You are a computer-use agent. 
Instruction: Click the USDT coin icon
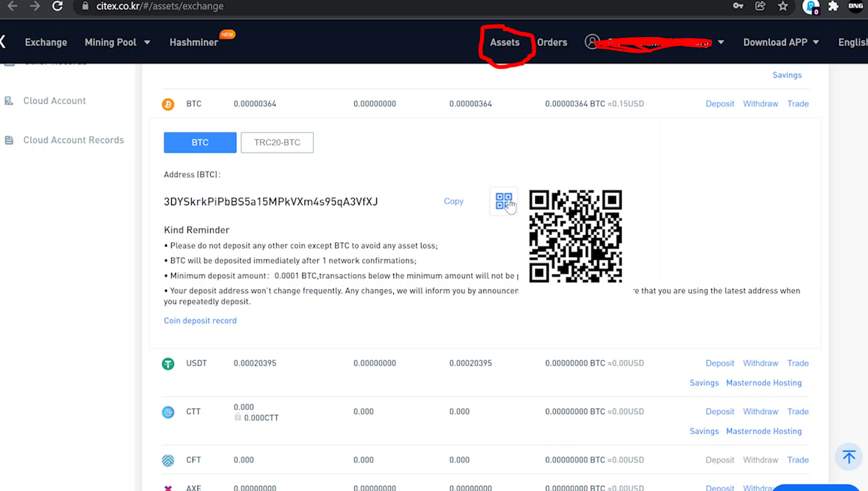pos(168,363)
